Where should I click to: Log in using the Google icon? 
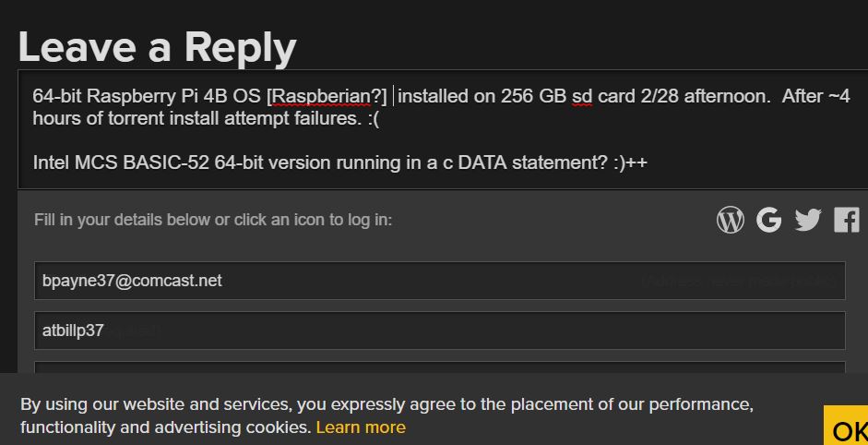[769, 220]
